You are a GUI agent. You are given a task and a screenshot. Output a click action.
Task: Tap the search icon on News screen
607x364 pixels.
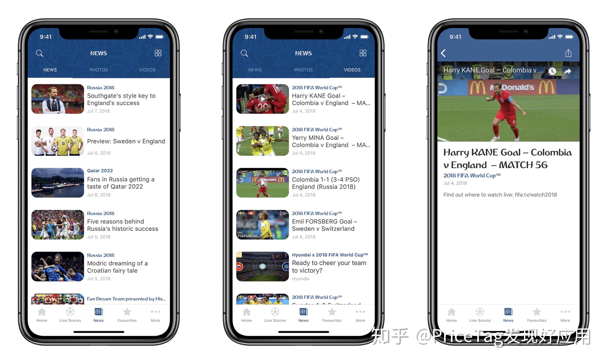[41, 53]
